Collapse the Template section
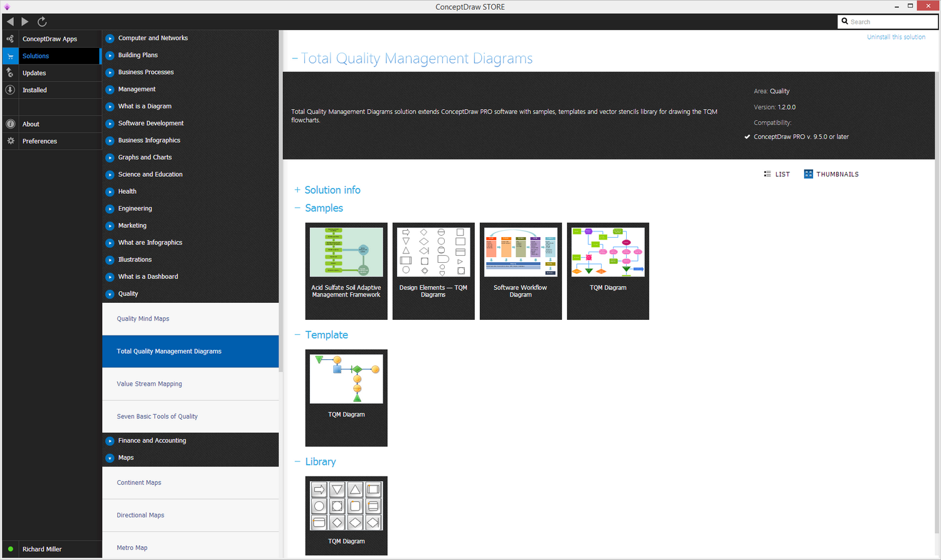The height and width of the screenshot is (560, 941). (x=297, y=335)
